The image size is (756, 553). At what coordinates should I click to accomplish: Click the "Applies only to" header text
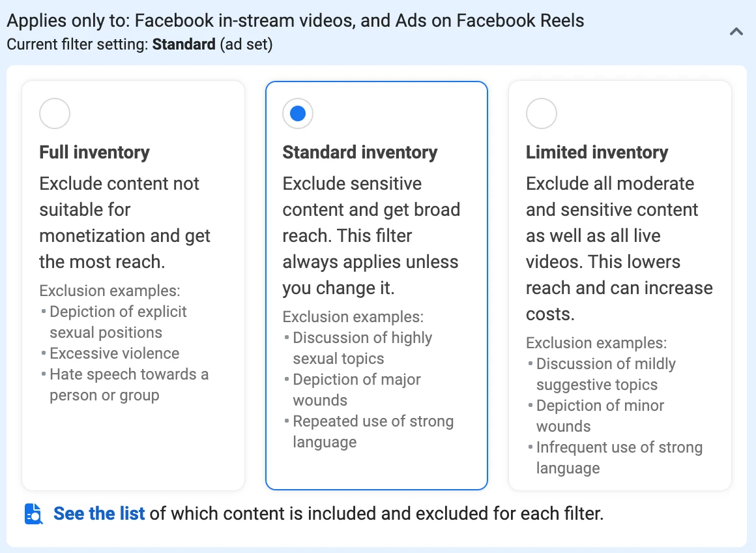coord(295,20)
